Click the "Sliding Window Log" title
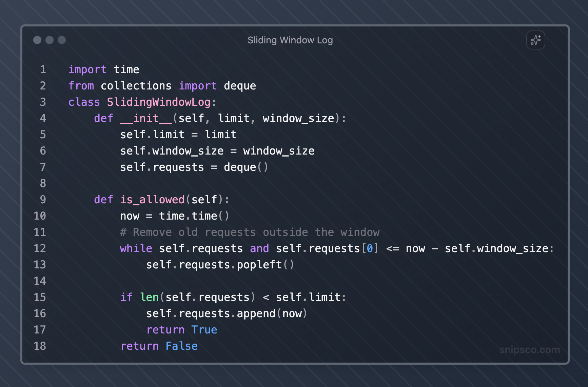 click(290, 40)
